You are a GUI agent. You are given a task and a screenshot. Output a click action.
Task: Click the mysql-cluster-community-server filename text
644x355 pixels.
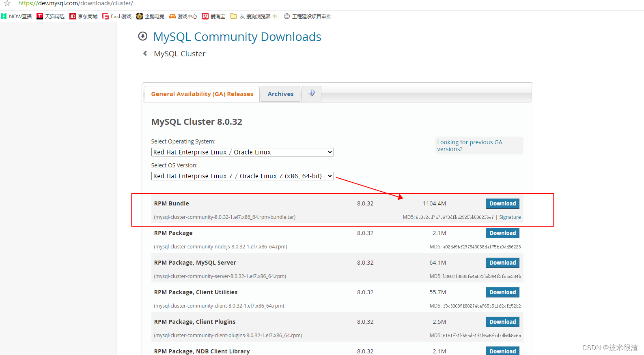click(220, 276)
